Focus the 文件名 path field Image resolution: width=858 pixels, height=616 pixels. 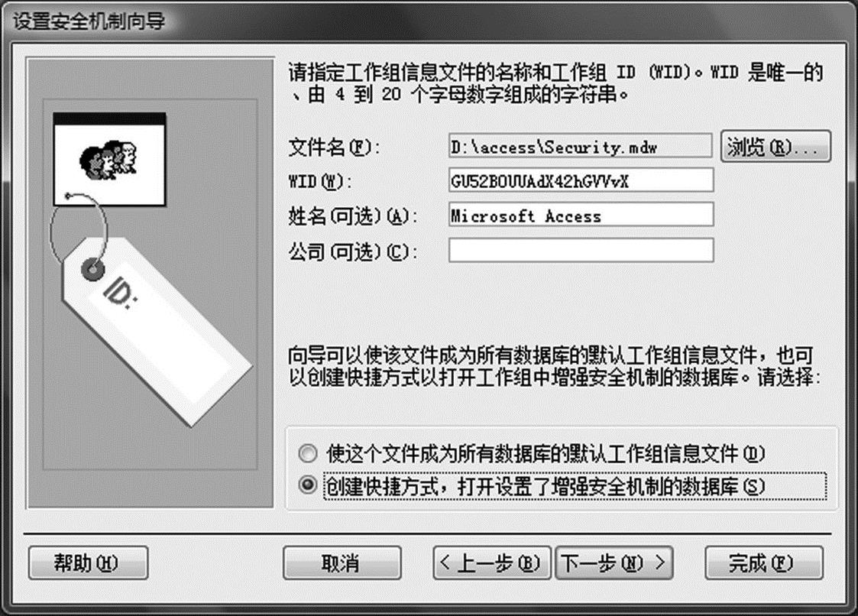581,146
